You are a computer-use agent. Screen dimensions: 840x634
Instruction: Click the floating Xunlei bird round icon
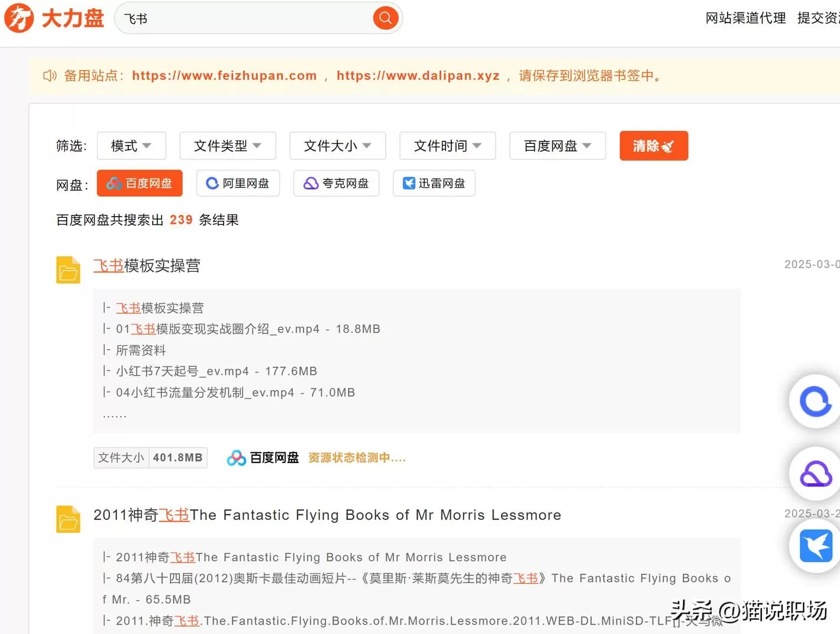(815, 546)
